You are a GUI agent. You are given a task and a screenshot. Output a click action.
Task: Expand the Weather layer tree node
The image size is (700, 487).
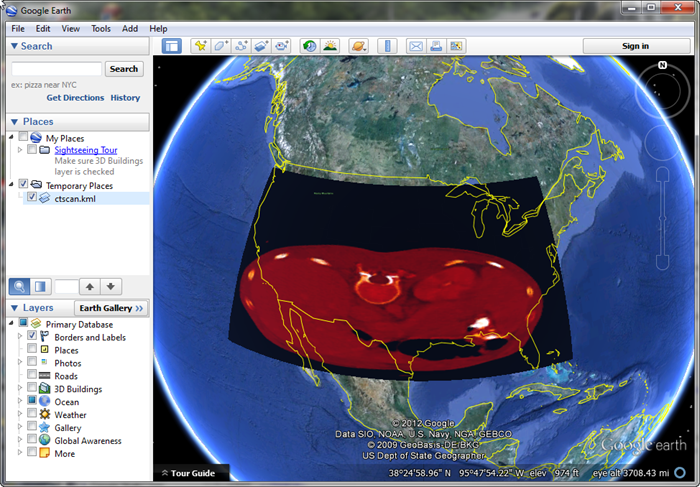click(19, 415)
